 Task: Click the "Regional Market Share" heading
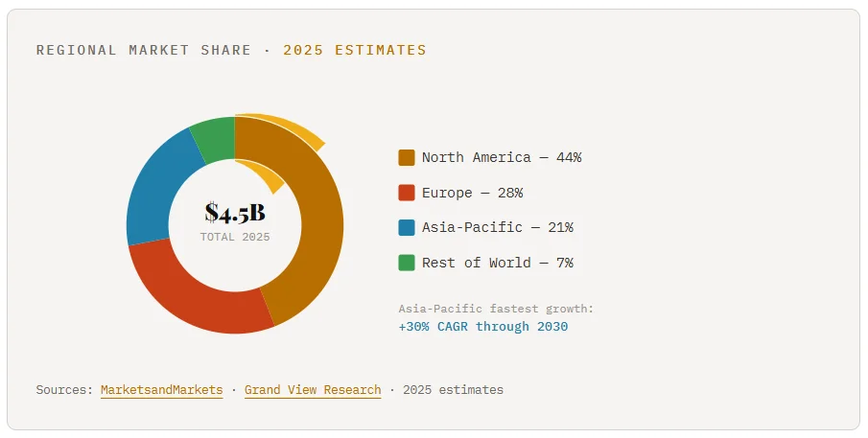144,50
